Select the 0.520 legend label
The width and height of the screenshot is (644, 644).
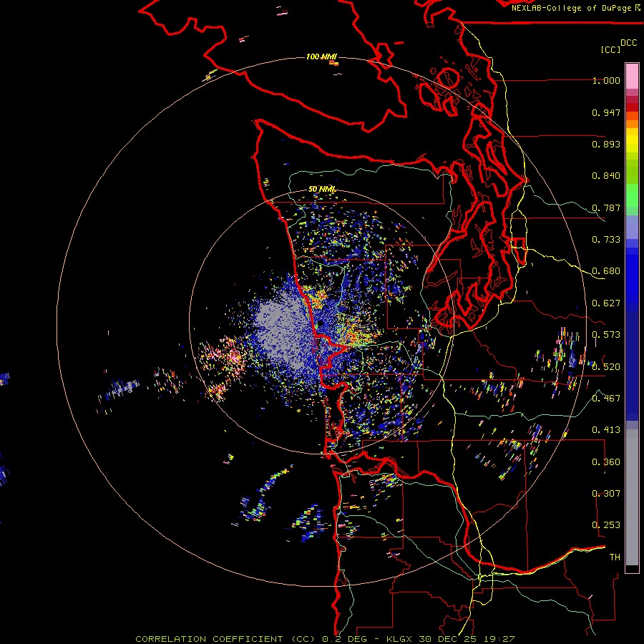pyautogui.click(x=606, y=367)
